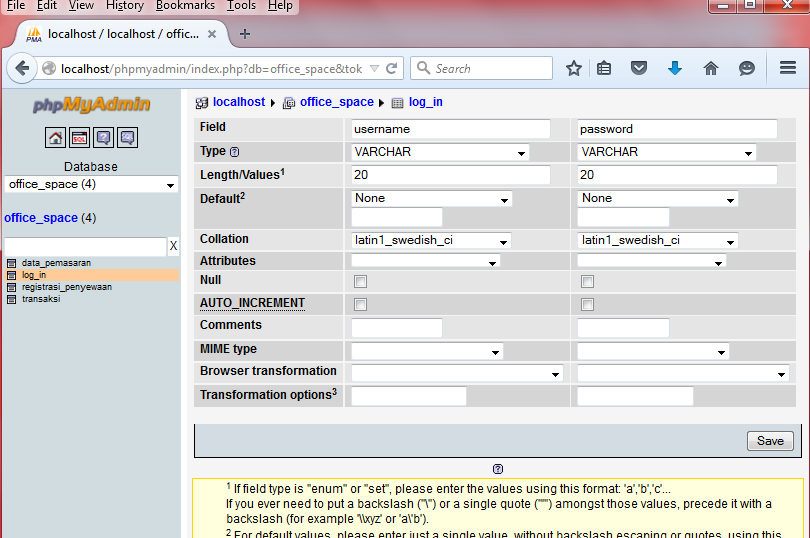Open the Help menu
810x538 pixels.
[280, 6]
